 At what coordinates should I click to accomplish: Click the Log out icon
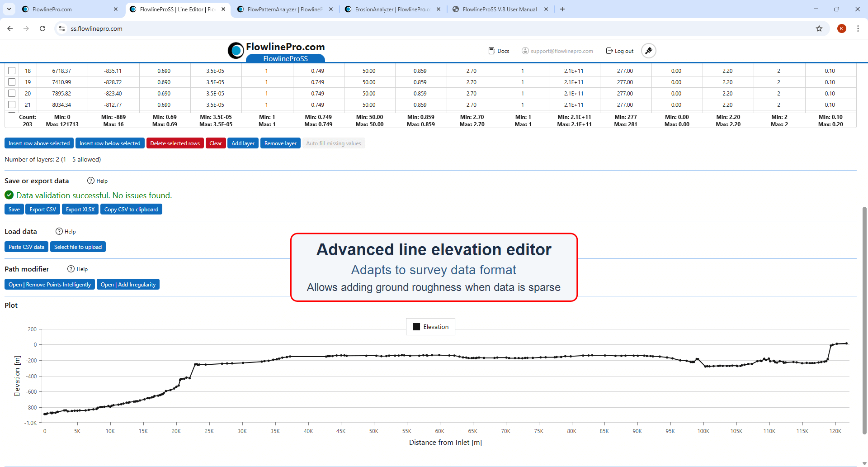point(609,51)
